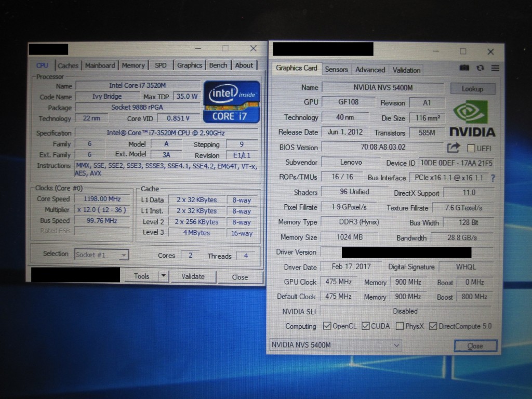This screenshot has height=399, width=532.
Task: Click the Multiplier value x 12.0
Action: pyautogui.click(x=102, y=210)
